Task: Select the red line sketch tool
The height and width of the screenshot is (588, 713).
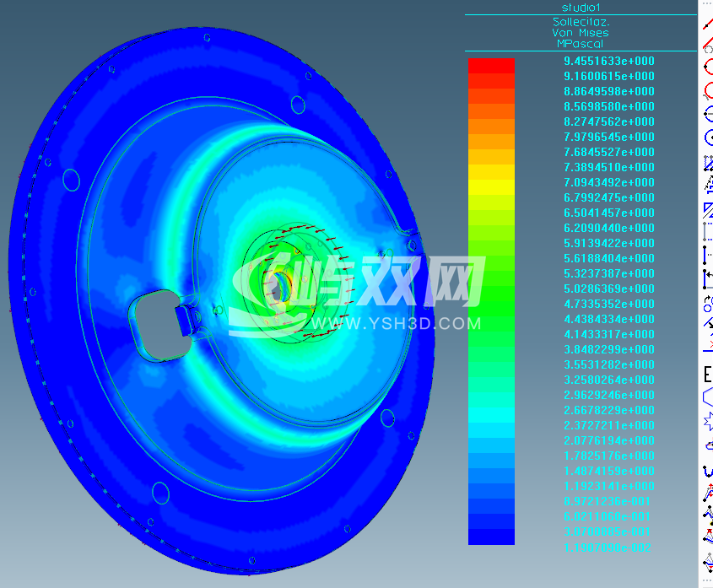Action: 708,23
